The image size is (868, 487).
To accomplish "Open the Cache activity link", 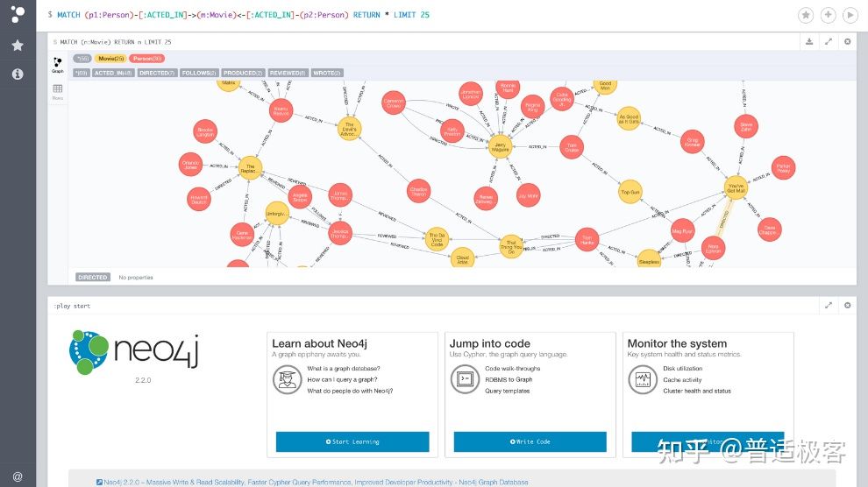I will pyautogui.click(x=682, y=380).
